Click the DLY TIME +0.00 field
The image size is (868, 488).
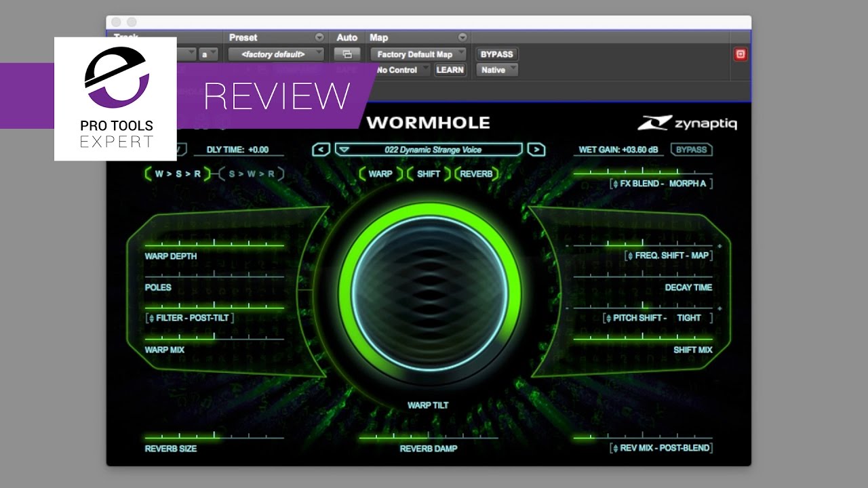239,150
